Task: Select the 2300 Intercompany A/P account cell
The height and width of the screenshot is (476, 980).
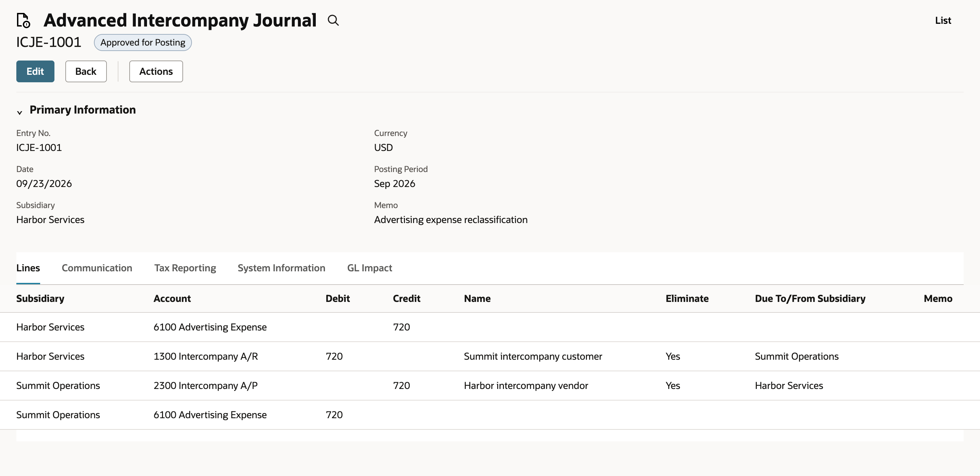Action: coord(206,386)
